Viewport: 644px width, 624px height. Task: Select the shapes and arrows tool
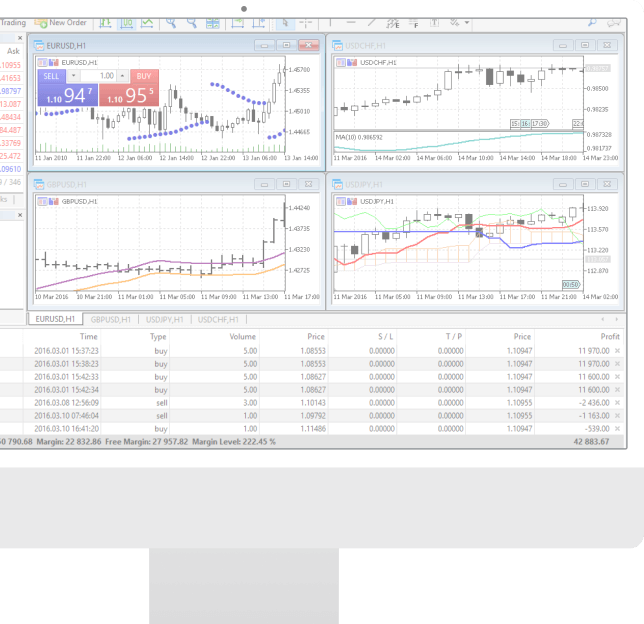click(454, 23)
